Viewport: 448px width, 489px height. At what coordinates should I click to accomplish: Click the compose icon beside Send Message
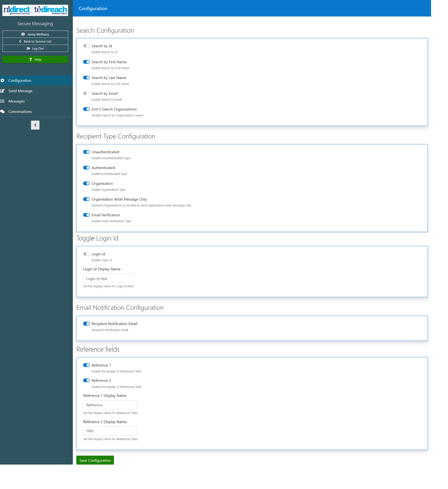[2, 91]
